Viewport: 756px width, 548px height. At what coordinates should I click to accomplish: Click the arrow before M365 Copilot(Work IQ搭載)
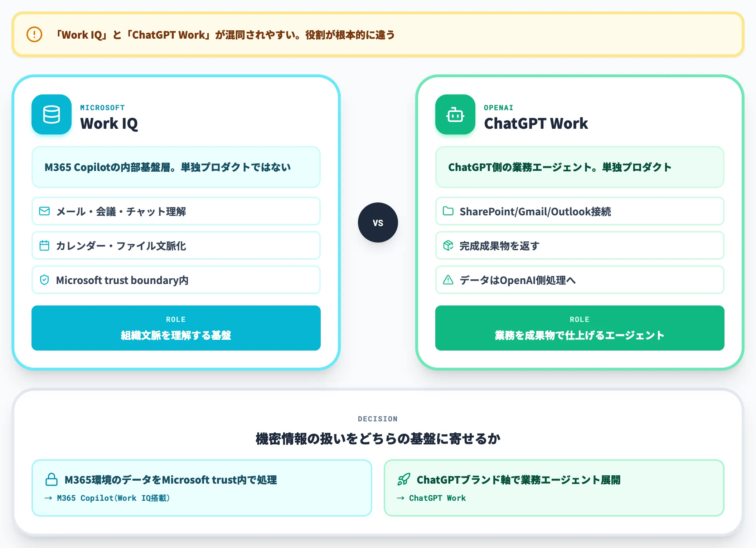click(x=48, y=498)
